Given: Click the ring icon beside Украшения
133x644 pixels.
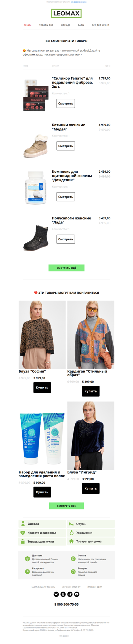Looking at the screenshot, I should [71, 533].
